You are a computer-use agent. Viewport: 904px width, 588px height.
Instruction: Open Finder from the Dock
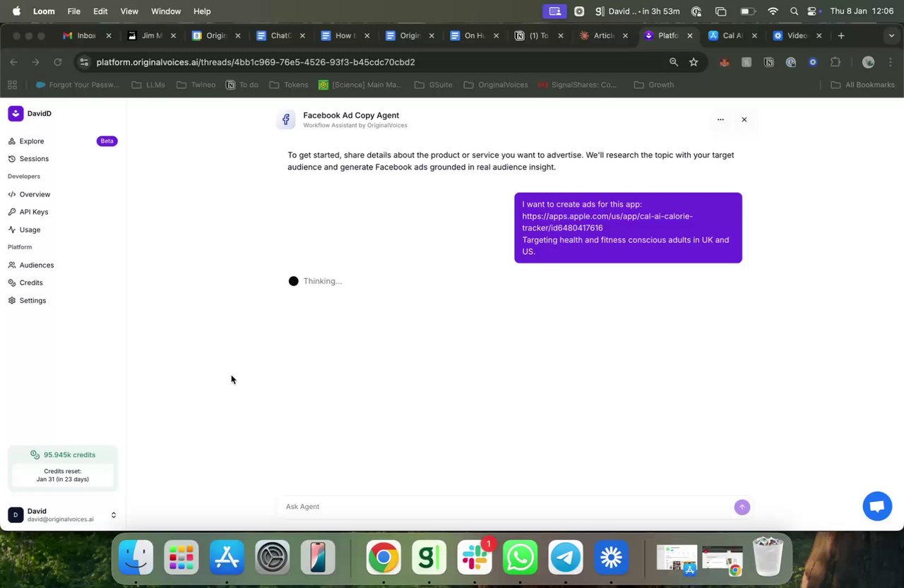(x=136, y=558)
